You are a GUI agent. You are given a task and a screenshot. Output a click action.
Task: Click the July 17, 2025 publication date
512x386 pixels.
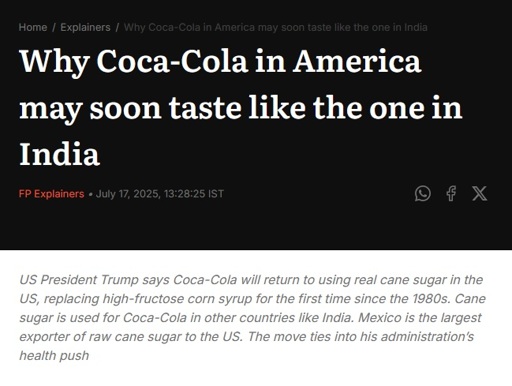pos(128,194)
